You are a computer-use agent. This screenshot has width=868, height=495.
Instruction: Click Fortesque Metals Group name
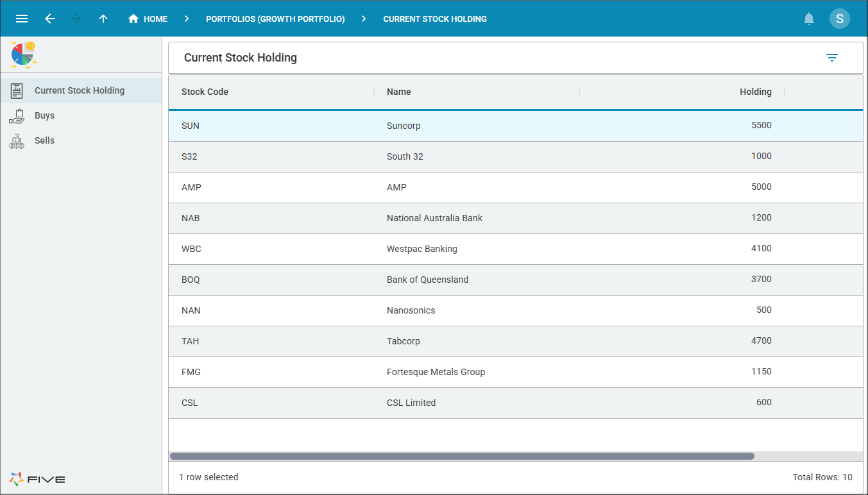tap(436, 372)
